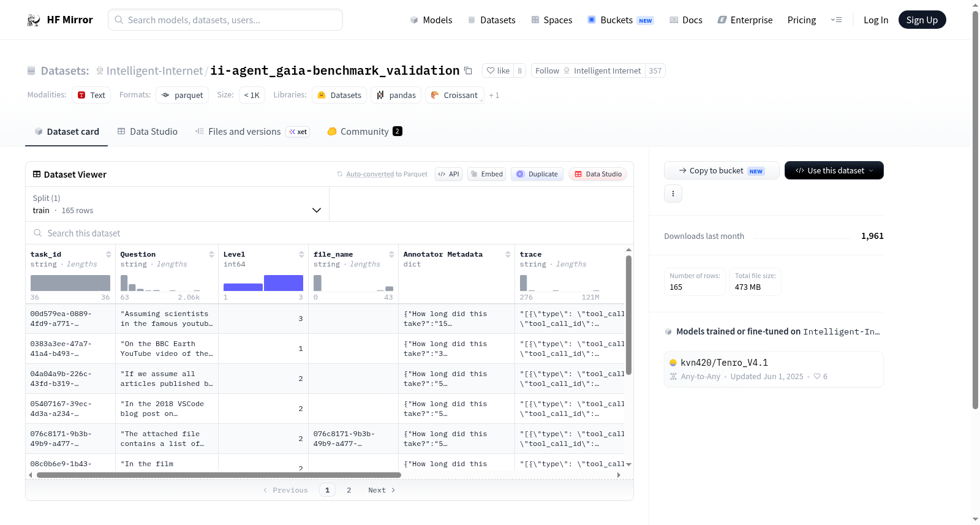Open the Models navigation link

[x=431, y=20]
